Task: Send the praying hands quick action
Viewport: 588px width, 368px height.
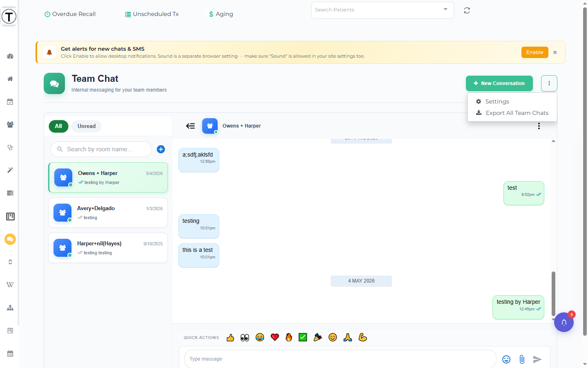Action: [x=348, y=337]
